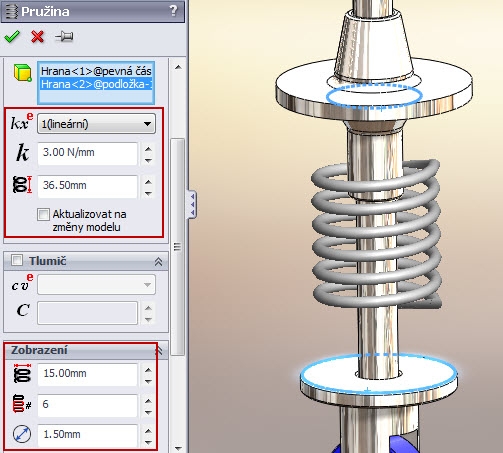503x453 pixels.
Task: Click the number of coils field showing 6
Action: tap(87, 405)
